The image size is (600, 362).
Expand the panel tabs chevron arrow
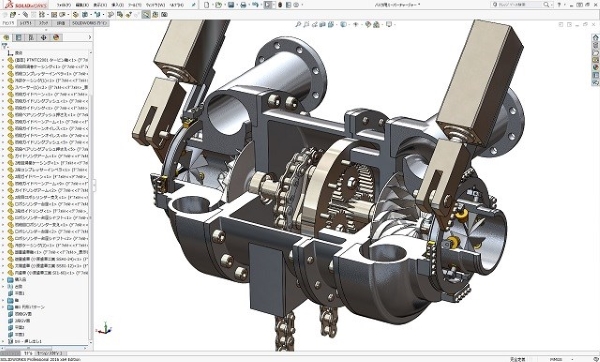point(90,38)
